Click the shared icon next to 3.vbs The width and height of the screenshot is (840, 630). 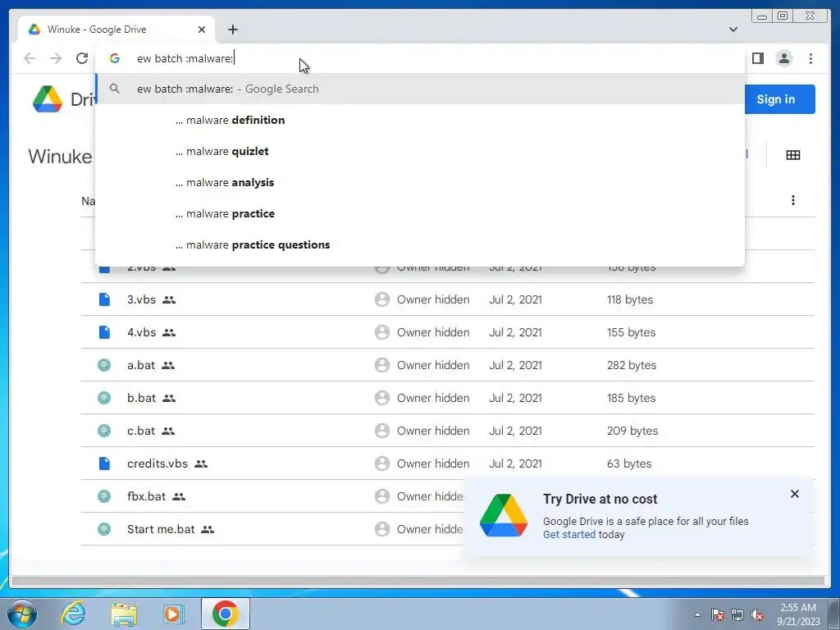pos(169,300)
